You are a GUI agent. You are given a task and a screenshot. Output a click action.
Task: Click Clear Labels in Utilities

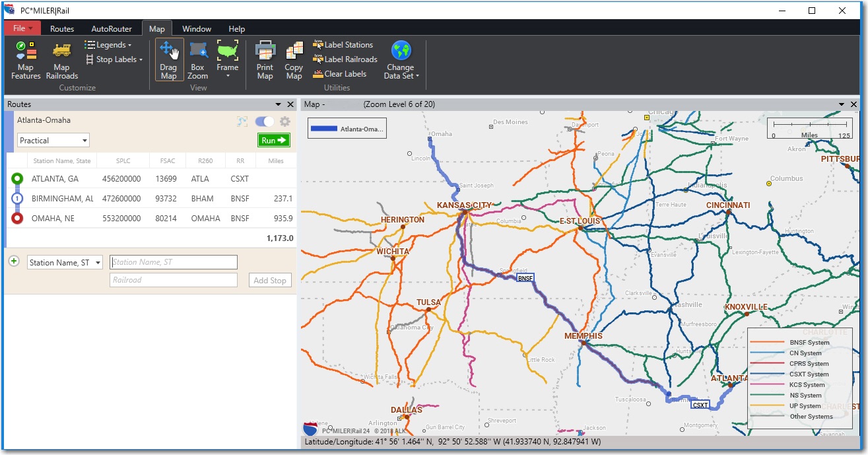[339, 74]
